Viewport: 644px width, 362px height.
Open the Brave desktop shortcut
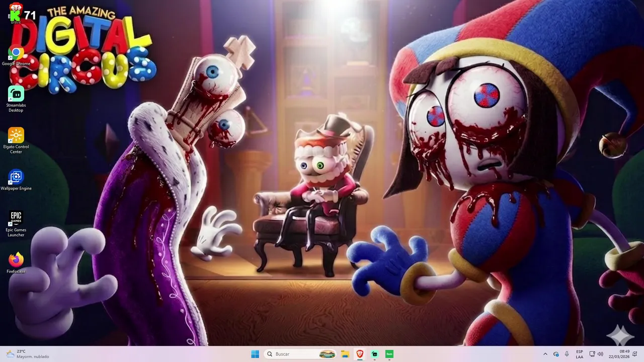pos(16,13)
